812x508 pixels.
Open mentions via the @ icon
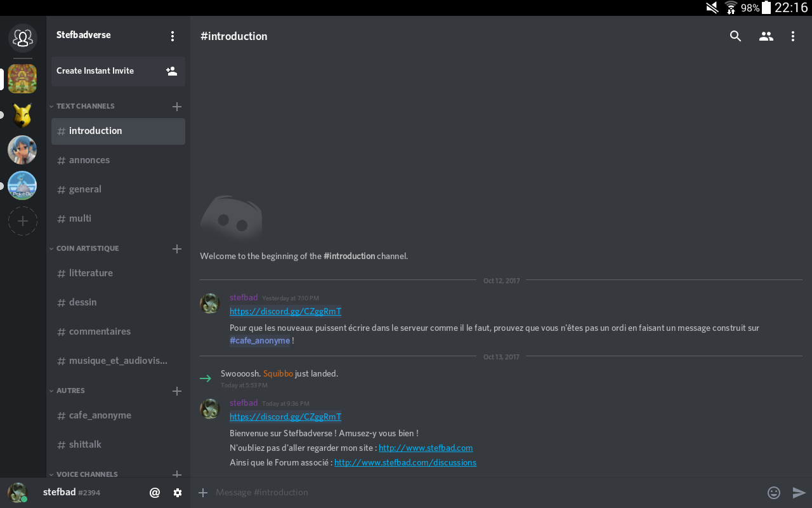(x=155, y=493)
